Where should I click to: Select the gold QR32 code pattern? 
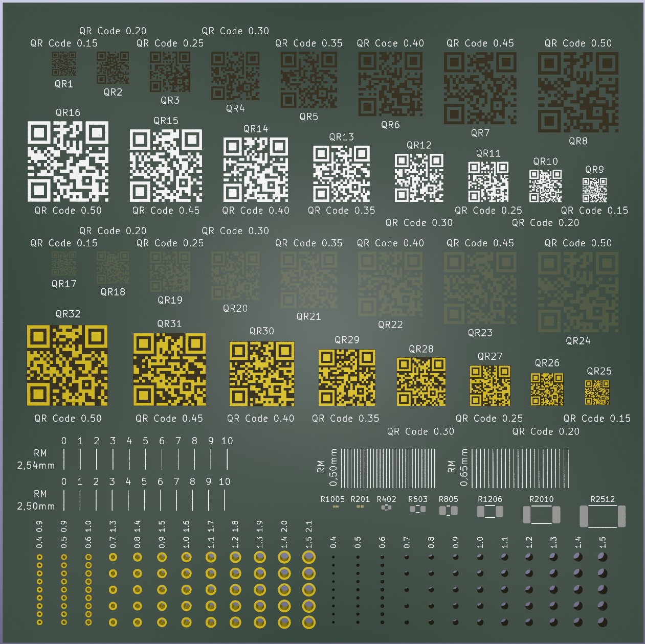coord(68,365)
